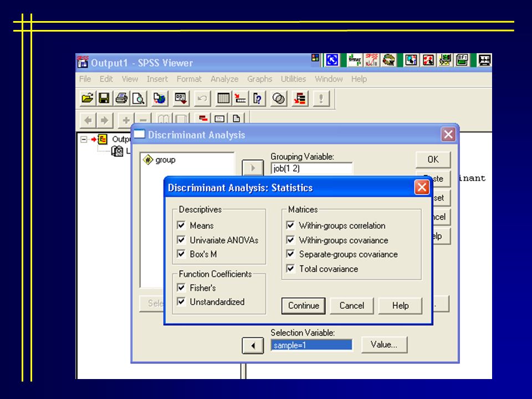
Task: Click the Promote left-arrow outline icon
Action: 88,120
